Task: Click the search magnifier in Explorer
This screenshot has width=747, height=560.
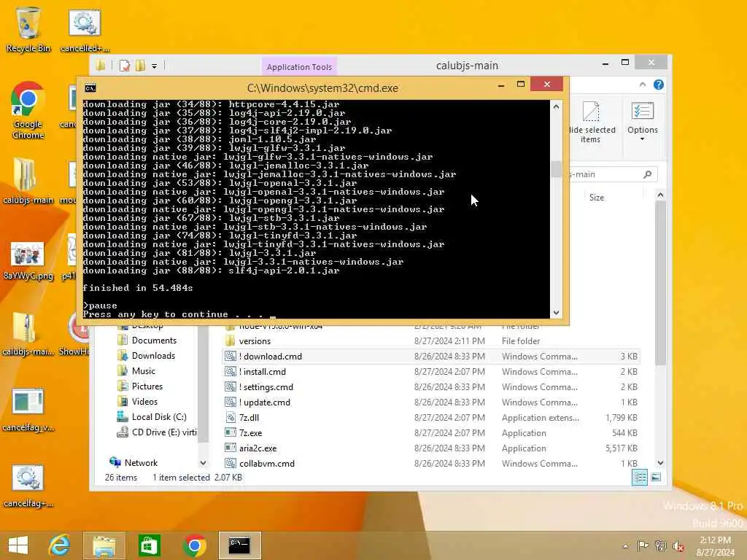Action: (648, 174)
